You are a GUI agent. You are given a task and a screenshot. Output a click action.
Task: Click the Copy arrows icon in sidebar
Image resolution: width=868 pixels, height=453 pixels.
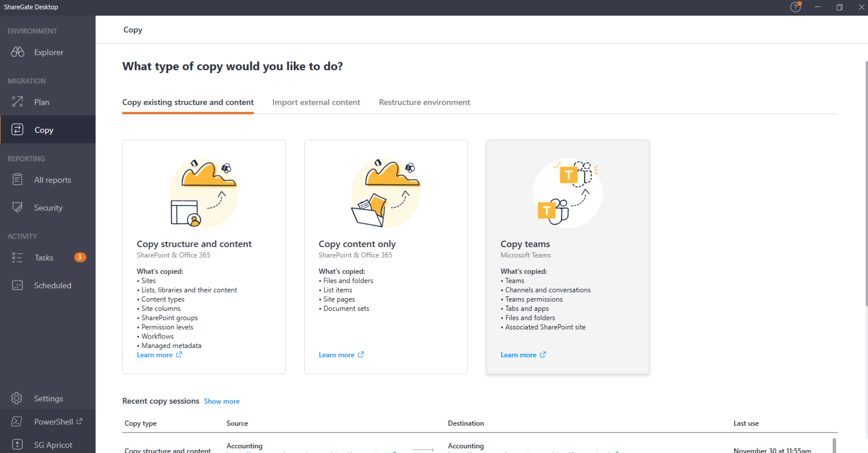pyautogui.click(x=17, y=130)
